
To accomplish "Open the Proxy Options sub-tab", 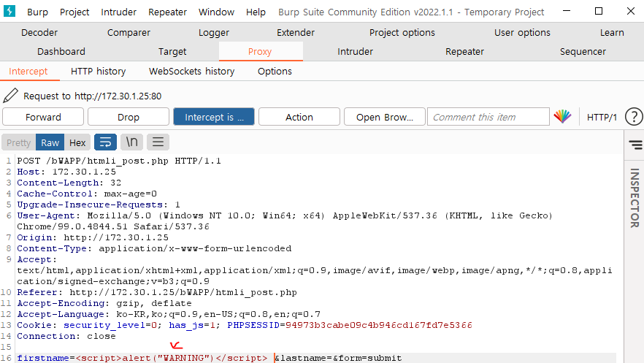I will [275, 71].
